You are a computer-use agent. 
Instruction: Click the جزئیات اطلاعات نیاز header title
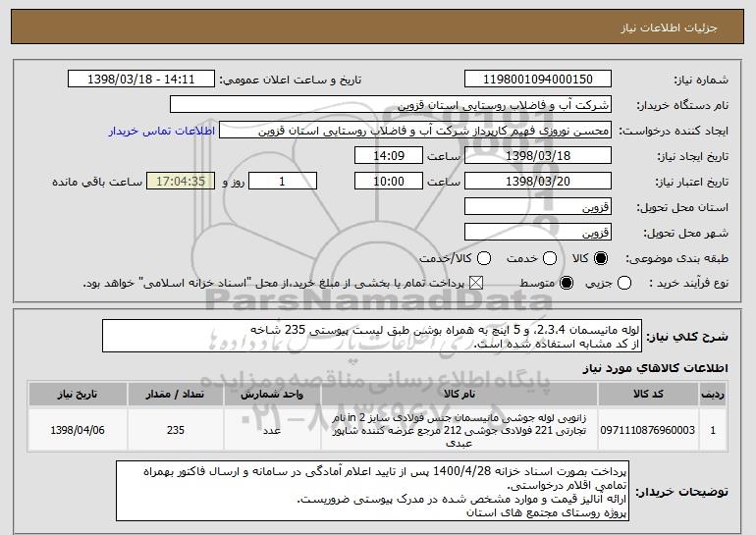[x=669, y=27]
